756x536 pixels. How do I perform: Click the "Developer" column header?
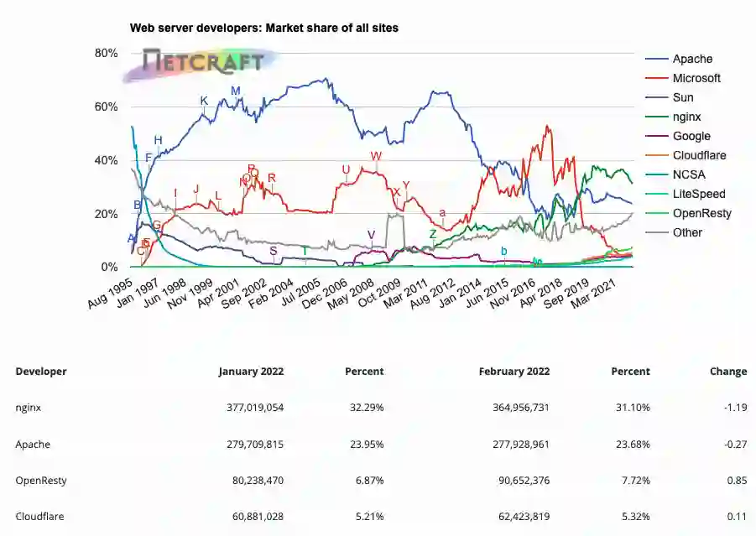coord(41,371)
